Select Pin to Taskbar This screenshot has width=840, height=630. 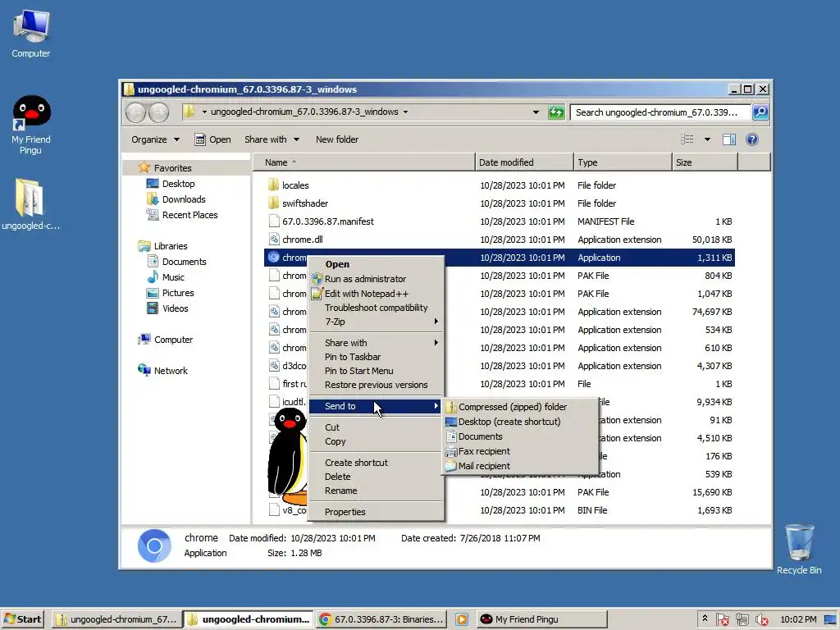[x=376, y=357]
